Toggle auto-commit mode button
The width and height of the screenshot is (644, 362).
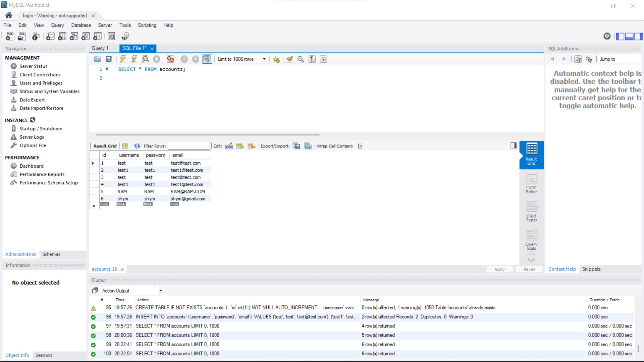(207, 59)
